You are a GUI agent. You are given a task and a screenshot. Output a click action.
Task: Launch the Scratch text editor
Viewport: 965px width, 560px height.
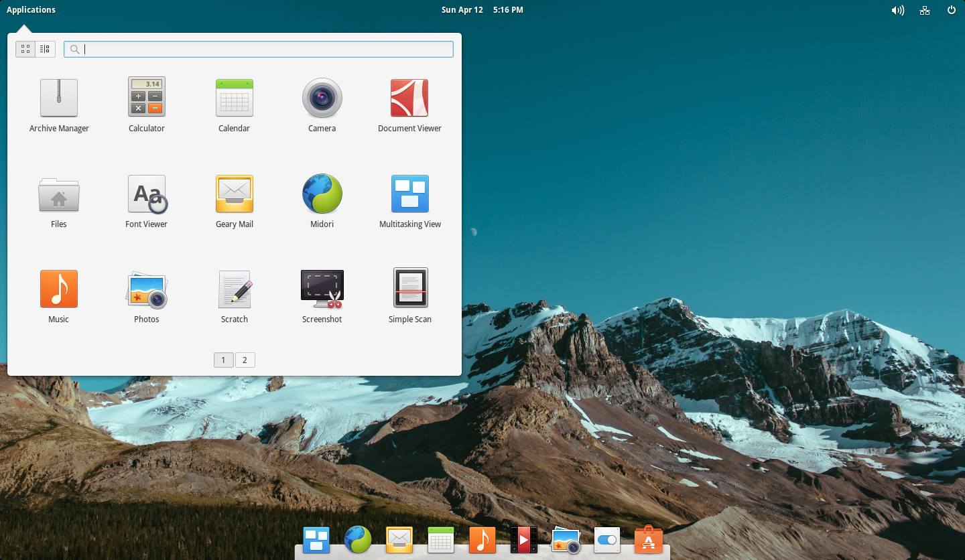pyautogui.click(x=234, y=287)
